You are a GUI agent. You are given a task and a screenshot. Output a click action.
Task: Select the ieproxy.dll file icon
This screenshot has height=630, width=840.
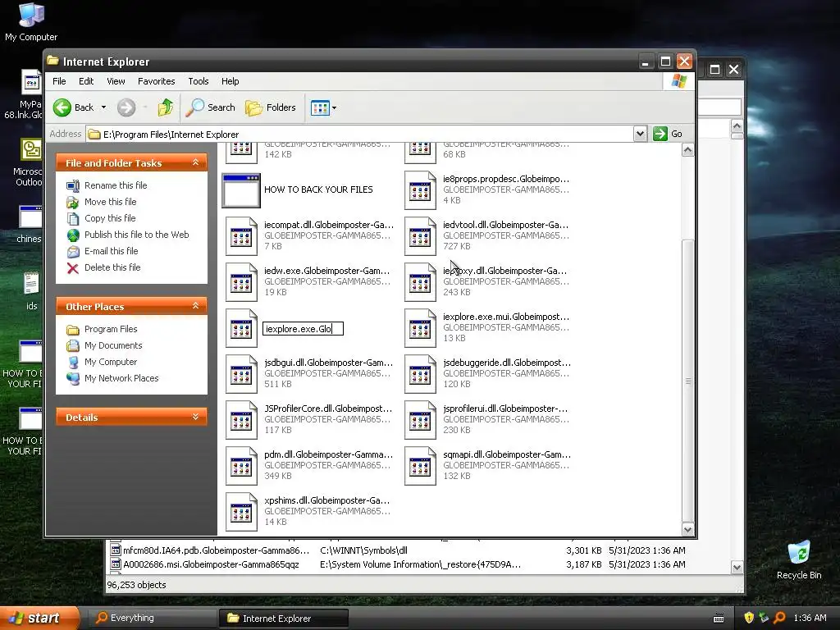pyautogui.click(x=420, y=282)
